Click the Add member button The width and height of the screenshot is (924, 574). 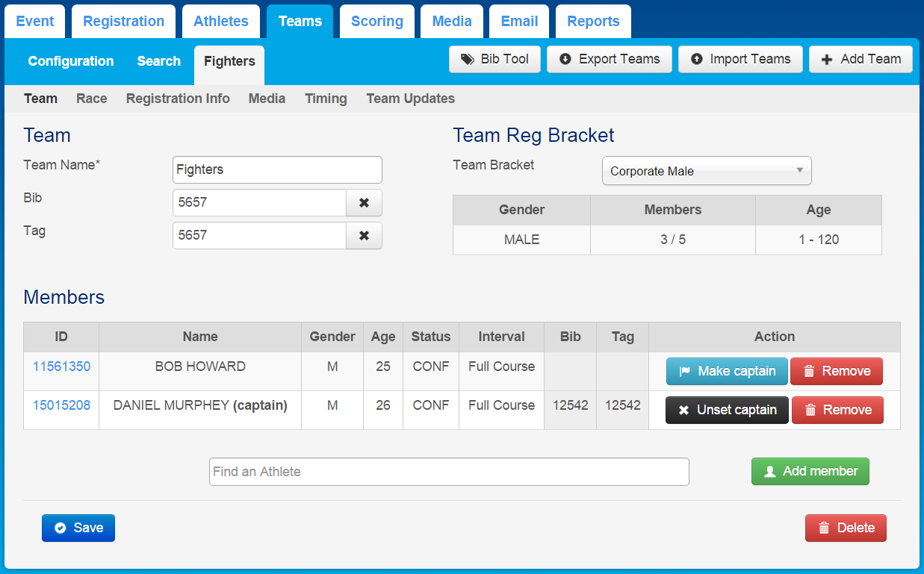(810, 471)
